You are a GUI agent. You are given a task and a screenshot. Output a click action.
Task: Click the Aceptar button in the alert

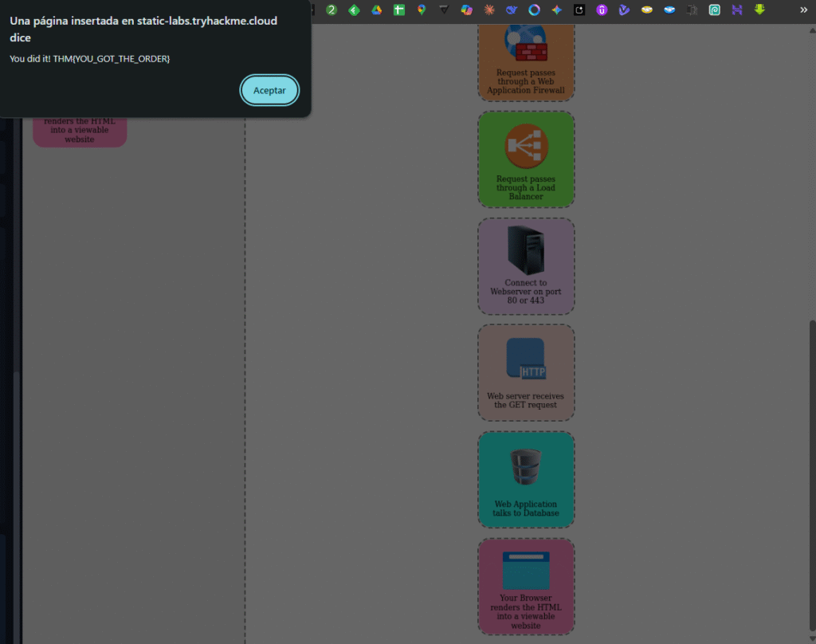(x=269, y=90)
